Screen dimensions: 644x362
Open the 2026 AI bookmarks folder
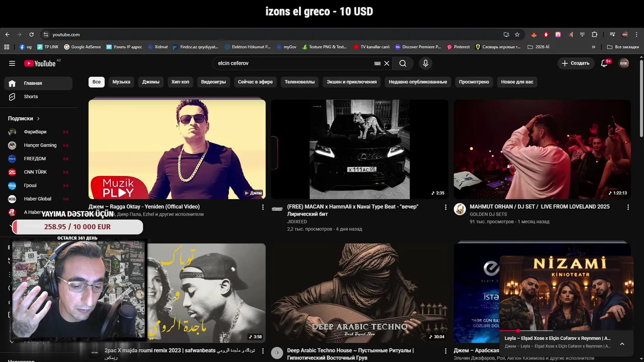pyautogui.click(x=538, y=47)
